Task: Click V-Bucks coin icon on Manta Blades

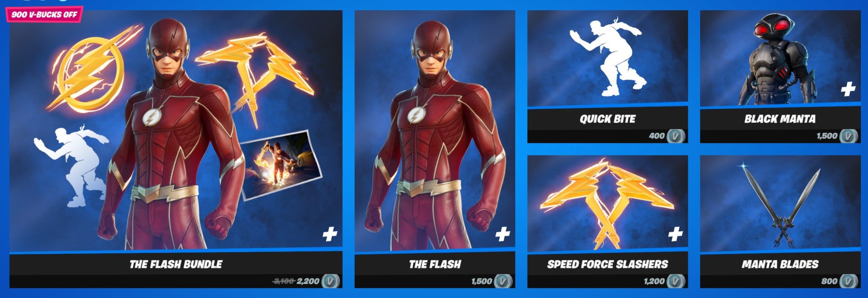Action: coord(849,281)
